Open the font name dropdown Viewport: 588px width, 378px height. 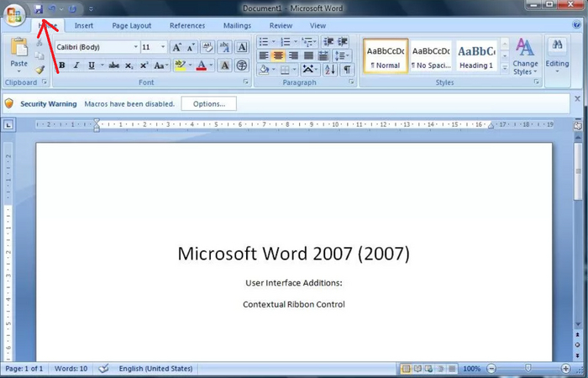click(x=136, y=47)
